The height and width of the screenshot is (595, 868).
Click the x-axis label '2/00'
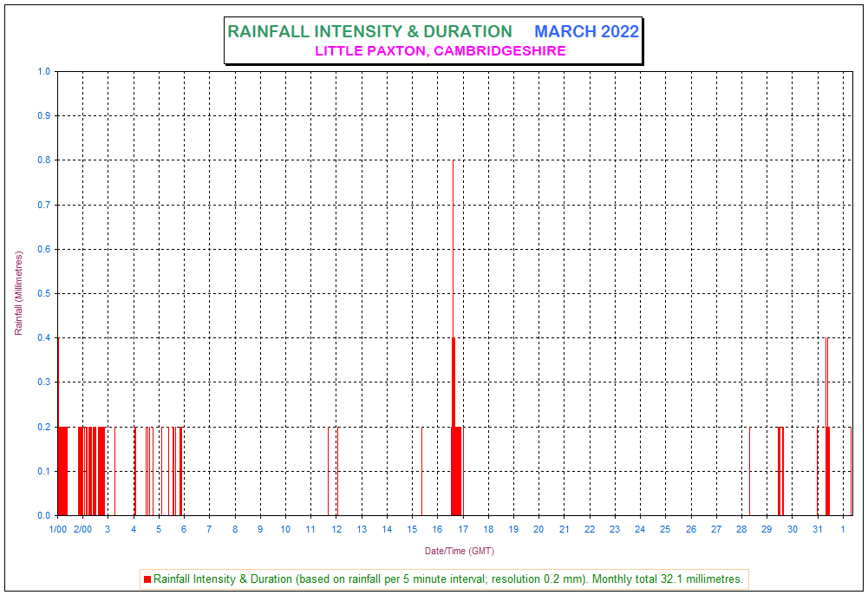[x=83, y=529]
